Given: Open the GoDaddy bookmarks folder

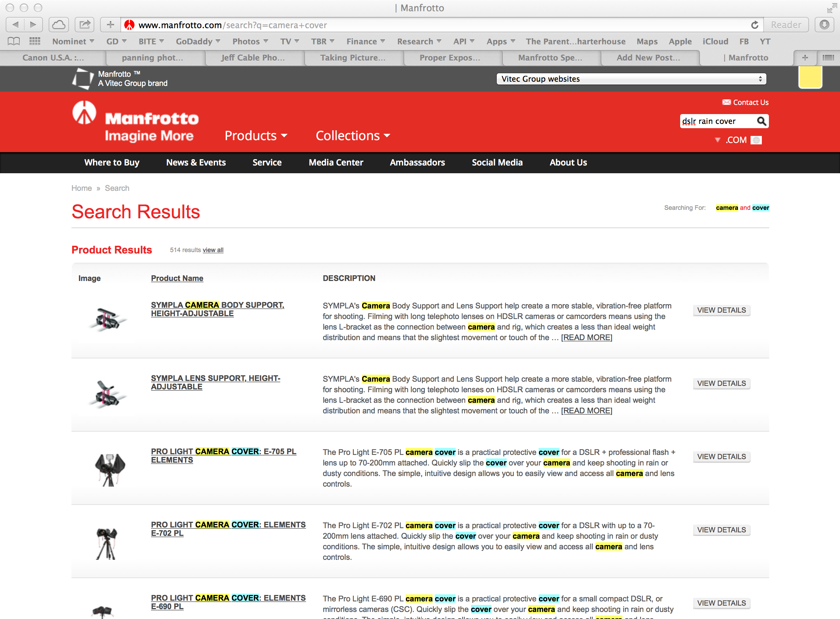Looking at the screenshot, I should (198, 41).
